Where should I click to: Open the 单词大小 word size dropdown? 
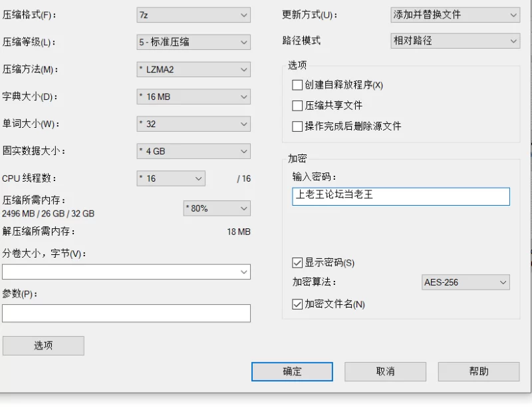(193, 124)
